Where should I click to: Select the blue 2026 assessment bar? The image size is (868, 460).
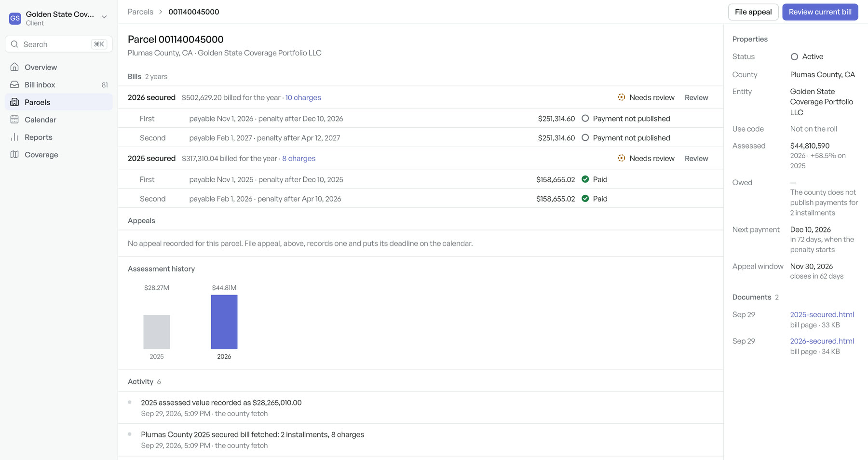(x=224, y=322)
